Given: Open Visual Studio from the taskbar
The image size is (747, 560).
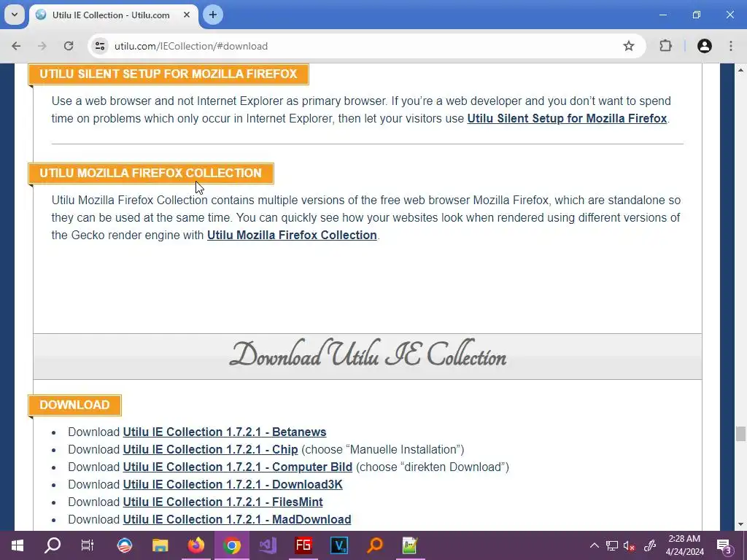Looking at the screenshot, I should point(267,545).
